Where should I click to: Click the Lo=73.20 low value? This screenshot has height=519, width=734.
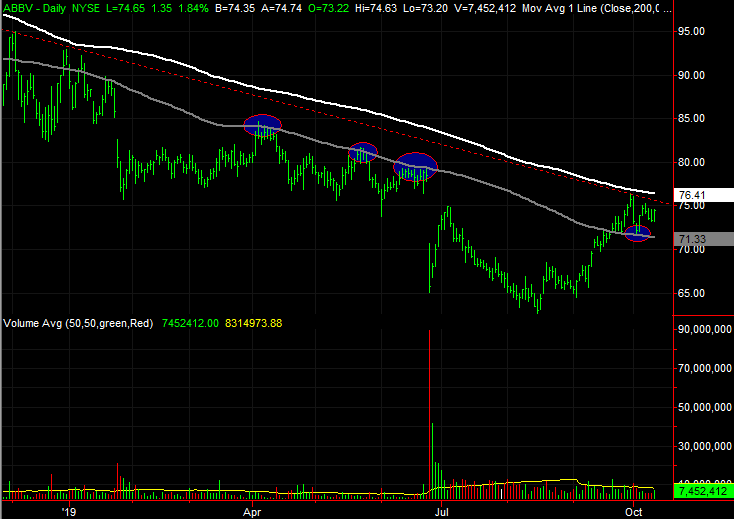coord(427,8)
